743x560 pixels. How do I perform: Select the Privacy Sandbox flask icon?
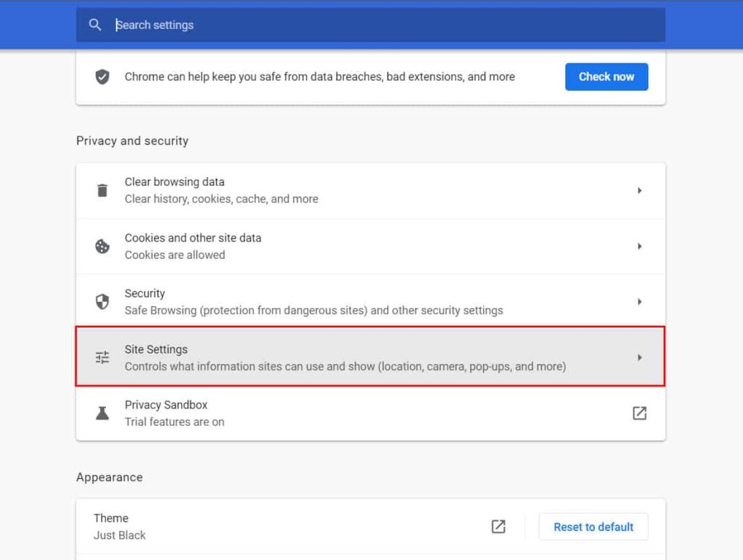pos(102,413)
